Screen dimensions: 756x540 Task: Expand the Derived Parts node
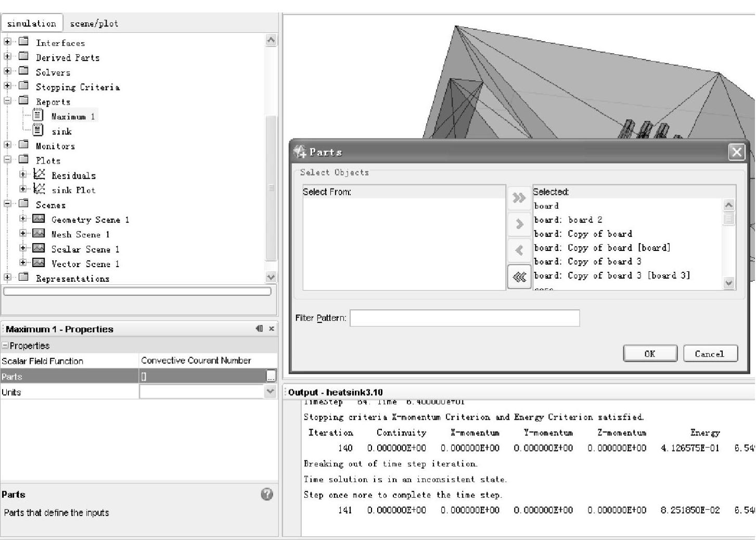click(x=7, y=56)
